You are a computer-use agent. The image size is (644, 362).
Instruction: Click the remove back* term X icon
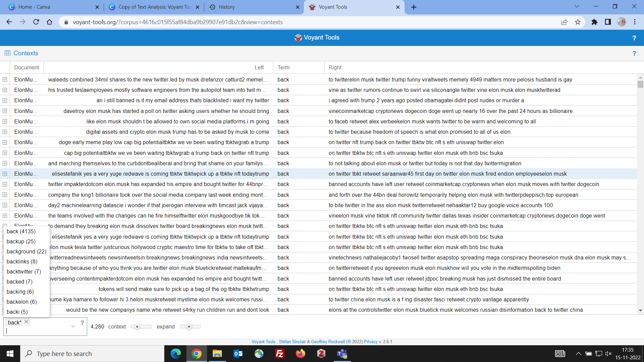tap(25, 322)
